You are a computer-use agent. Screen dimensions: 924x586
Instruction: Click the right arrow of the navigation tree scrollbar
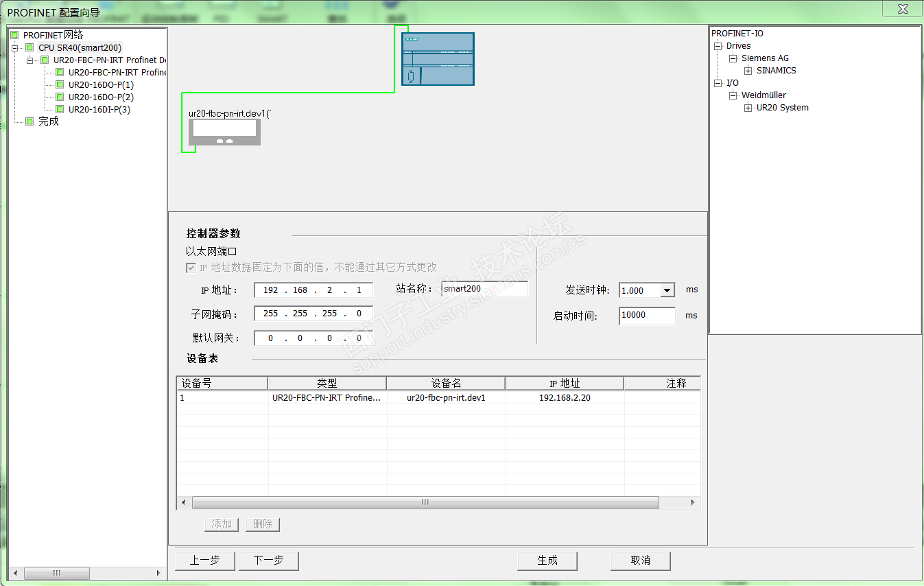point(158,573)
